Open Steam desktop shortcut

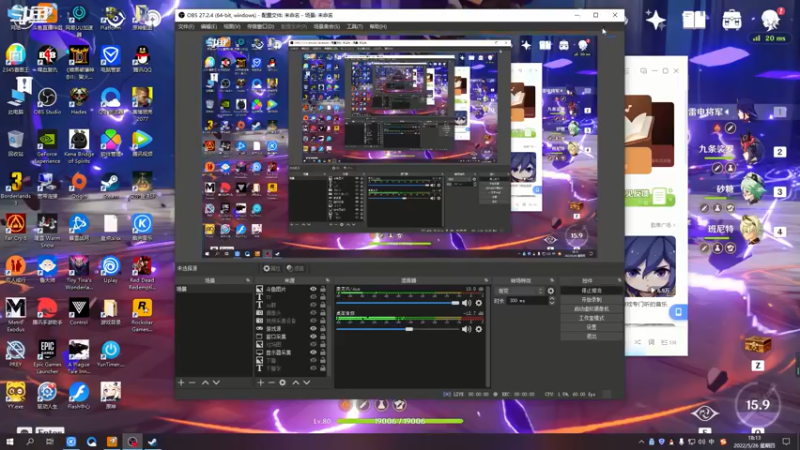[x=110, y=186]
